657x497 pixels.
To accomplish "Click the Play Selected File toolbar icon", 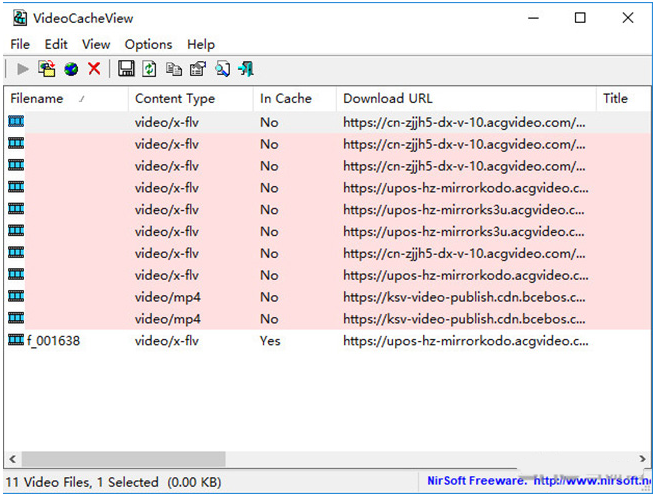I will tap(22, 69).
